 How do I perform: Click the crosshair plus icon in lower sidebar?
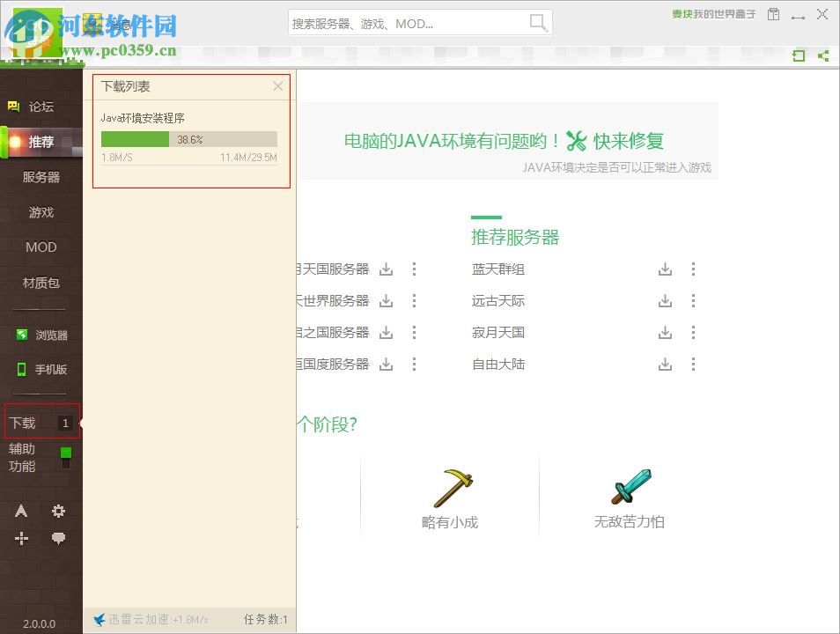point(21,538)
